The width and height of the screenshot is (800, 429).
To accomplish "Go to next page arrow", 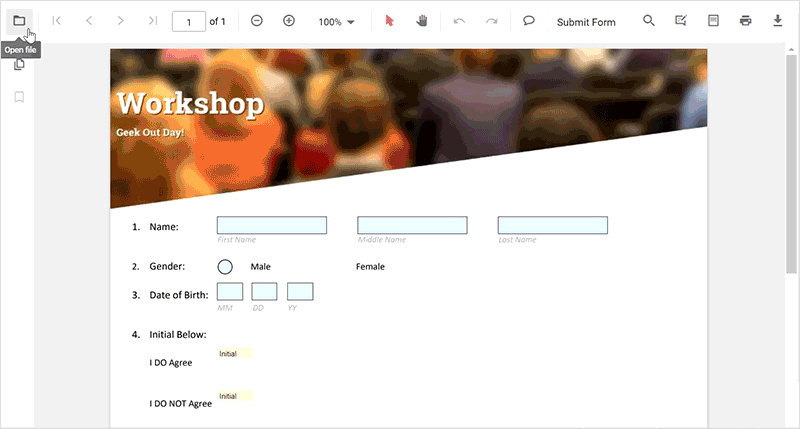I will [x=120, y=21].
